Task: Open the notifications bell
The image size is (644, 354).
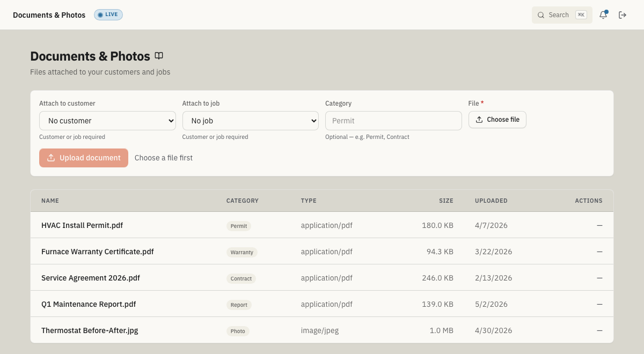Action: pyautogui.click(x=603, y=15)
